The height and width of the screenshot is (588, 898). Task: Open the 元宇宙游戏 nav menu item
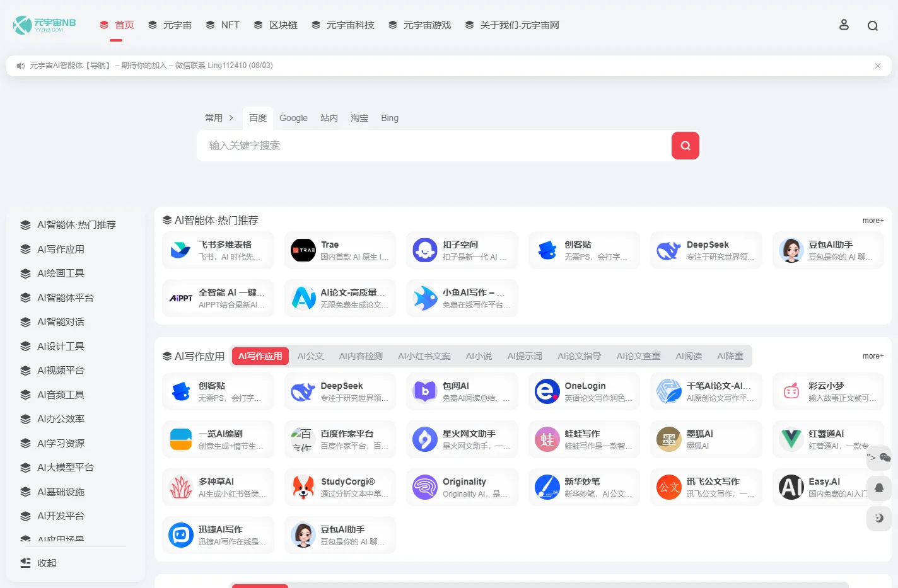pyautogui.click(x=419, y=25)
